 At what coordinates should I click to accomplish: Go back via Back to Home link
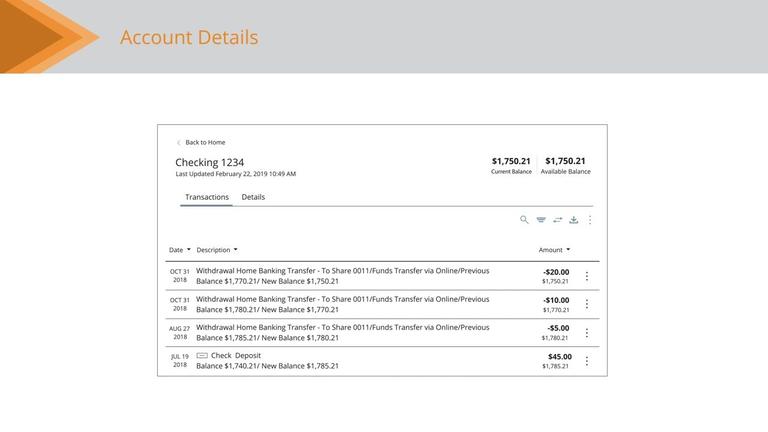(x=205, y=143)
